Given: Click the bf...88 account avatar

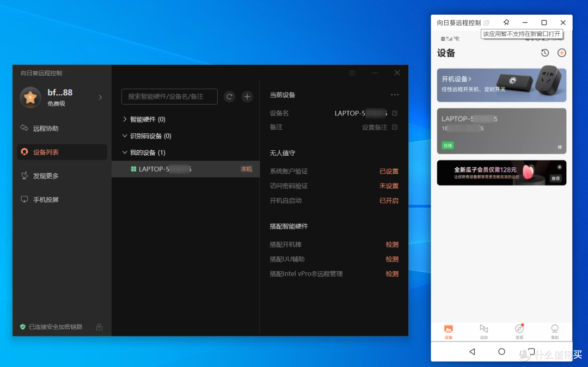Looking at the screenshot, I should [30, 97].
